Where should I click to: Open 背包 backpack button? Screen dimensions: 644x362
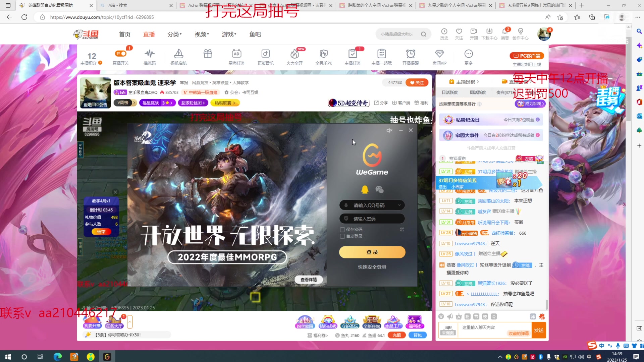(418, 335)
